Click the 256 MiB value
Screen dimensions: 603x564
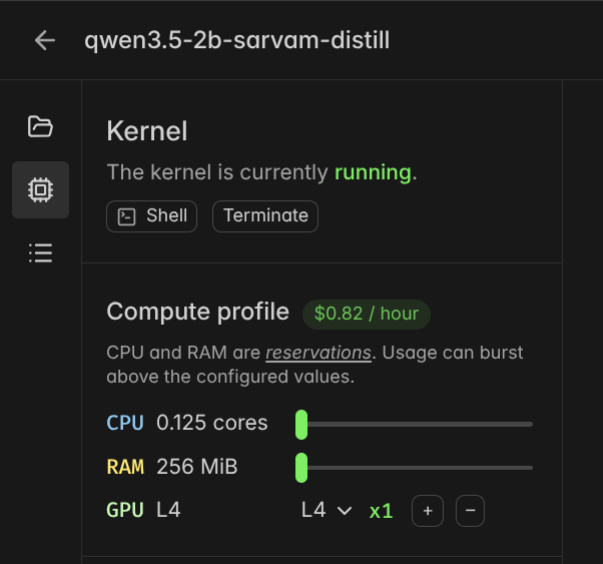pos(197,467)
